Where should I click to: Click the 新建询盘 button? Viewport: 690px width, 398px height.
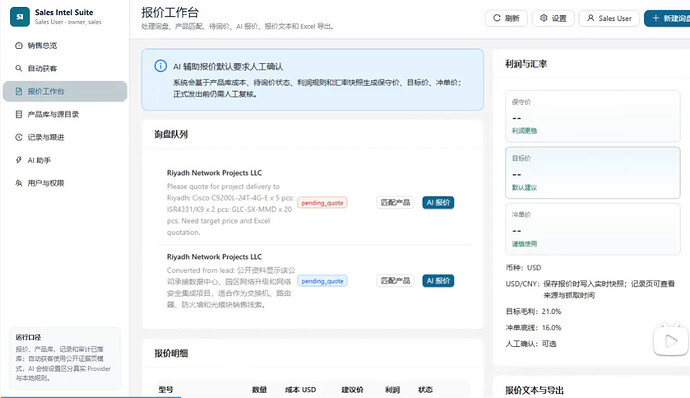click(x=667, y=18)
